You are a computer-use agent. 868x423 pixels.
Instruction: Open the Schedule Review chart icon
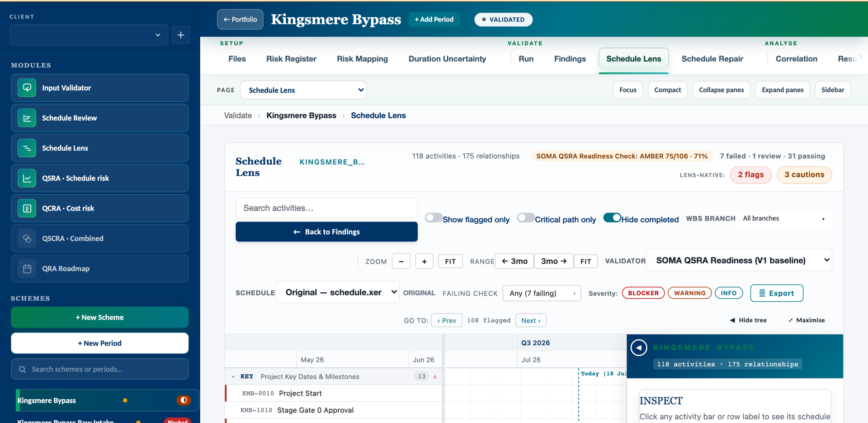[27, 118]
